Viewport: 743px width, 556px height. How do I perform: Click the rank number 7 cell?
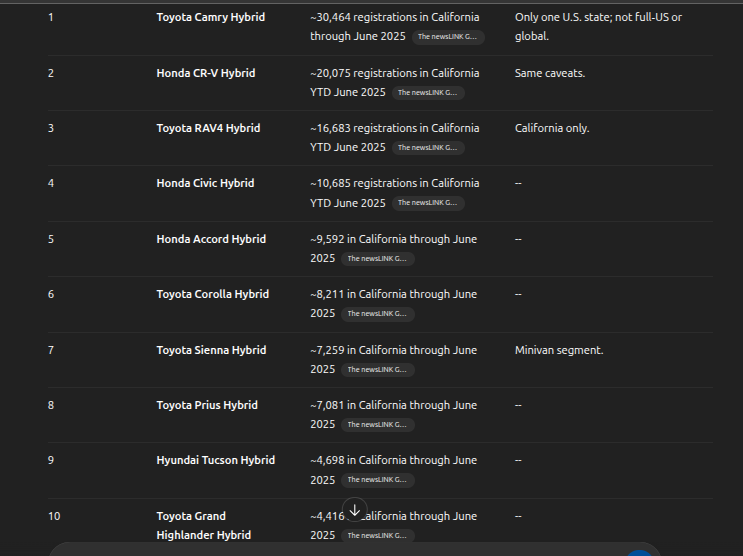tap(51, 350)
